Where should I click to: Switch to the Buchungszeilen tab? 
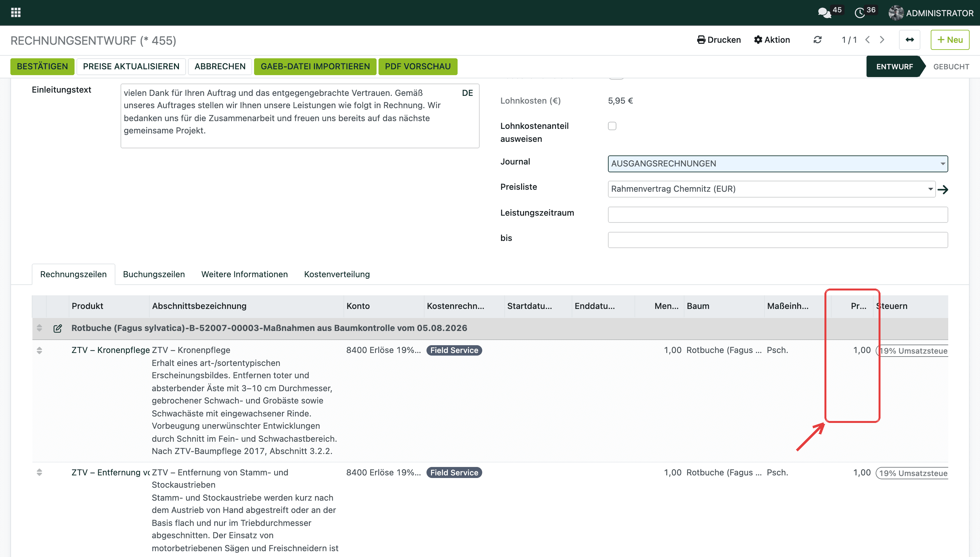154,274
